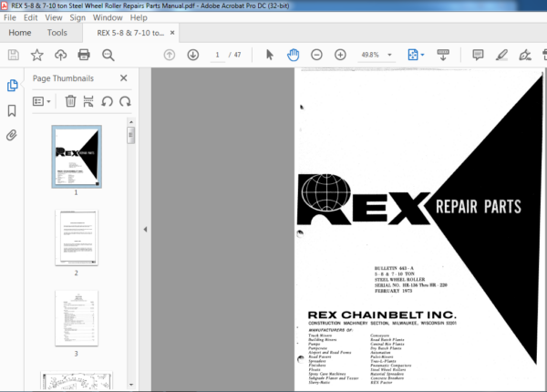Go to next page arrow
The height and width of the screenshot is (392, 547).
pyautogui.click(x=193, y=55)
